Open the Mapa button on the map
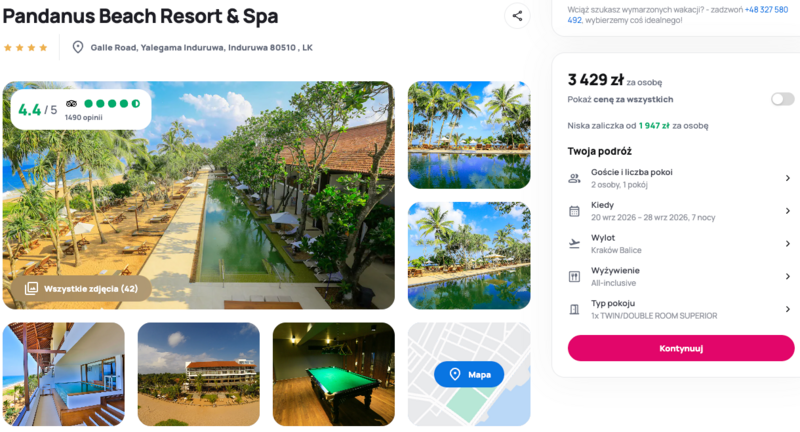 [x=469, y=374]
